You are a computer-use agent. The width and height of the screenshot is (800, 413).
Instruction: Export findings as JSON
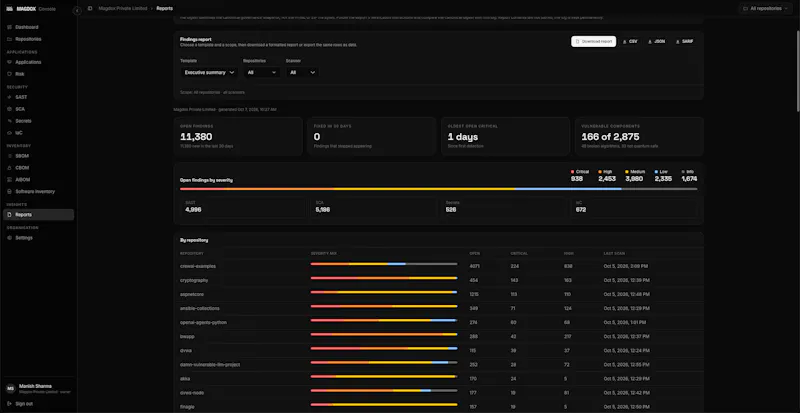[656, 41]
